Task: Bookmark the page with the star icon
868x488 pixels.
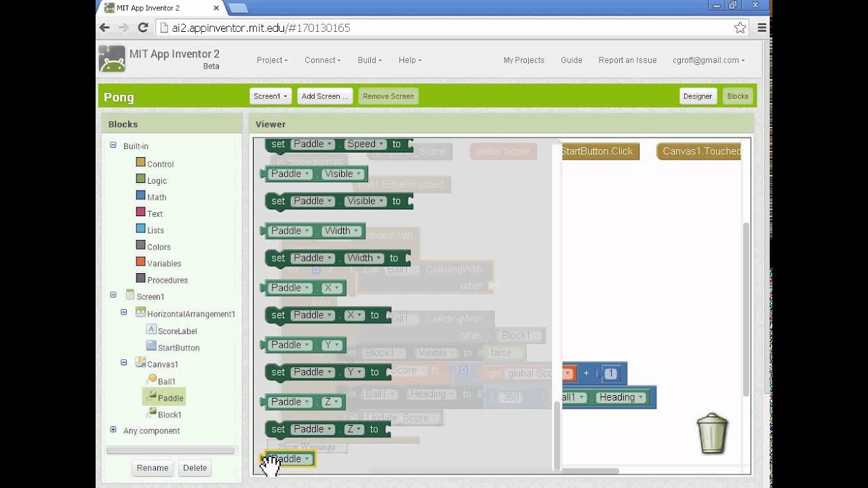Action: 740,28
